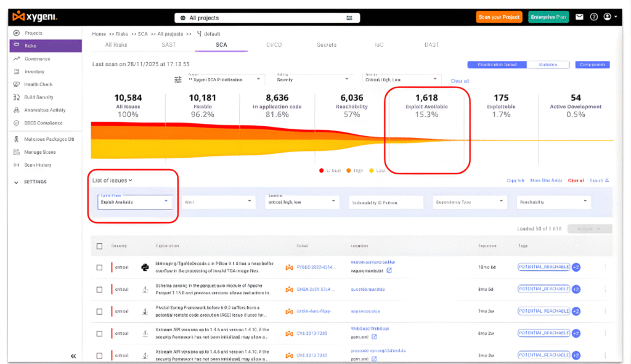This screenshot has width=631, height=364.
Task: Switch to the DAST tab
Action: click(x=431, y=44)
